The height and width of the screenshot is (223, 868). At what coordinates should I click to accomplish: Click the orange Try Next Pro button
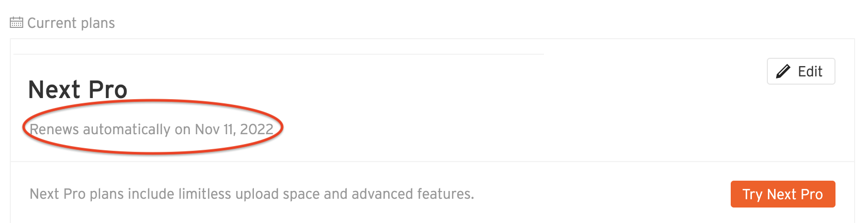[782, 194]
